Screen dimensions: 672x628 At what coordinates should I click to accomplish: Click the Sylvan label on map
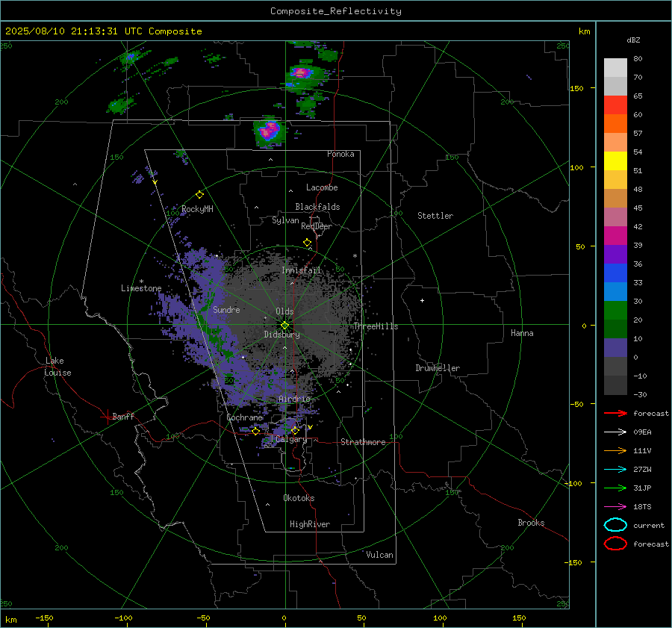pyautogui.click(x=285, y=220)
